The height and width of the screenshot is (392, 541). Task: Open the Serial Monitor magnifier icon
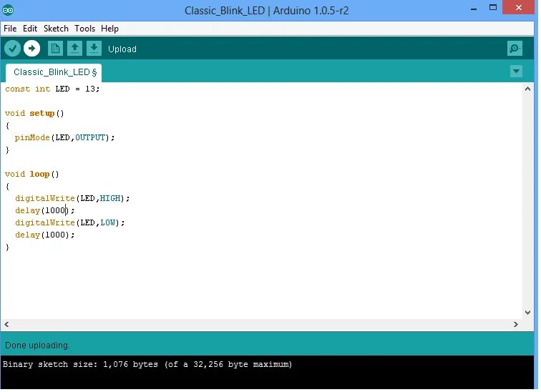(x=515, y=49)
